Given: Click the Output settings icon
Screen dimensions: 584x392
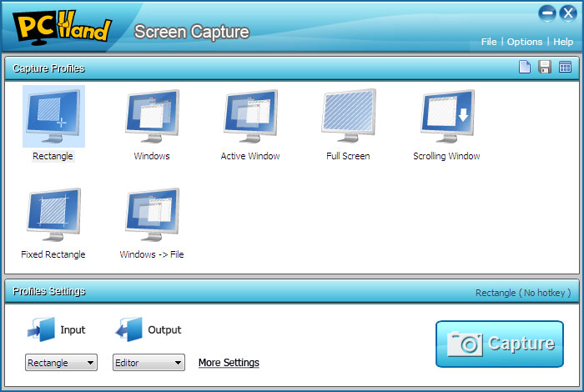Looking at the screenshot, I should coord(128,329).
